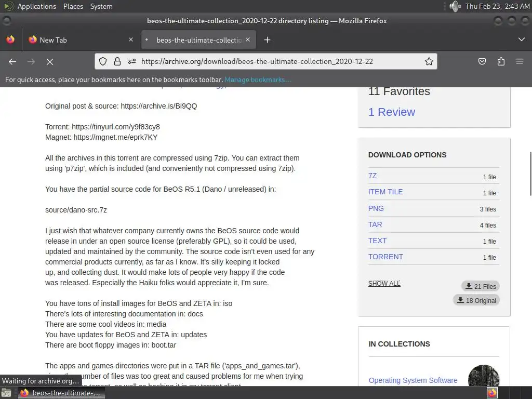The image size is (532, 399).
Task: Click the Firefox taskbar window button
Action: click(x=62, y=393)
